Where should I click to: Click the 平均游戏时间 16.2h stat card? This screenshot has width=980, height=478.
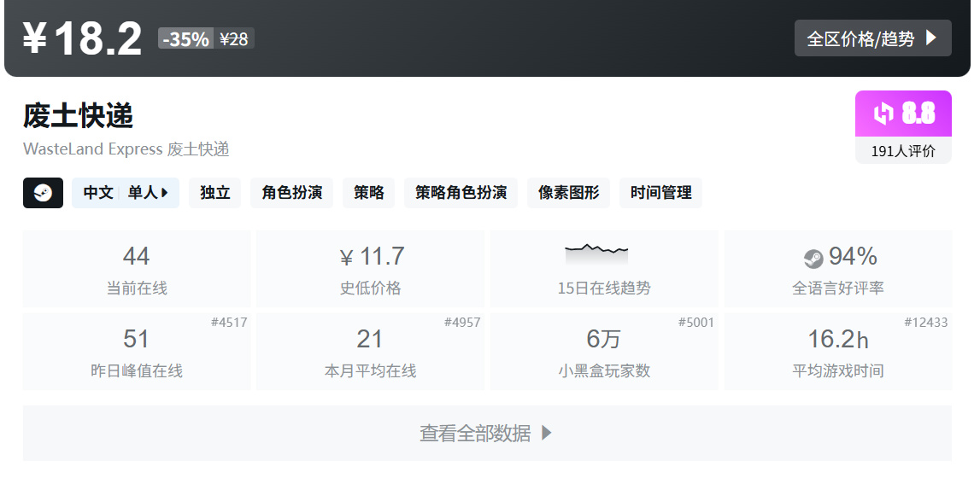(x=838, y=352)
